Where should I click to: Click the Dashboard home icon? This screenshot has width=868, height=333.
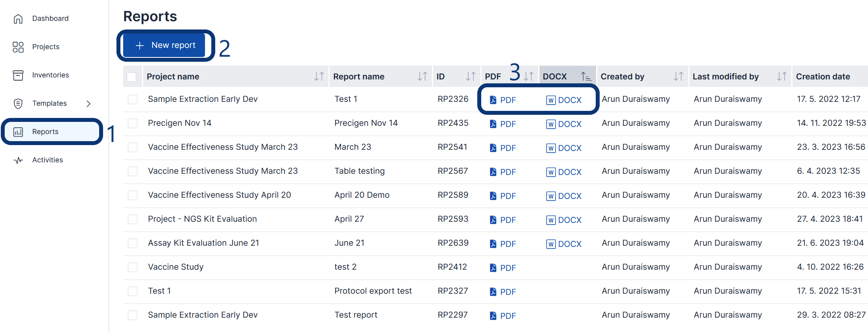pyautogui.click(x=18, y=18)
